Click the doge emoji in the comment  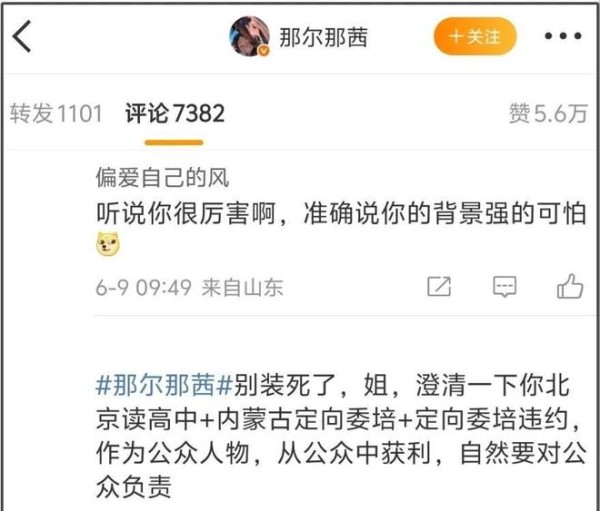(x=108, y=244)
